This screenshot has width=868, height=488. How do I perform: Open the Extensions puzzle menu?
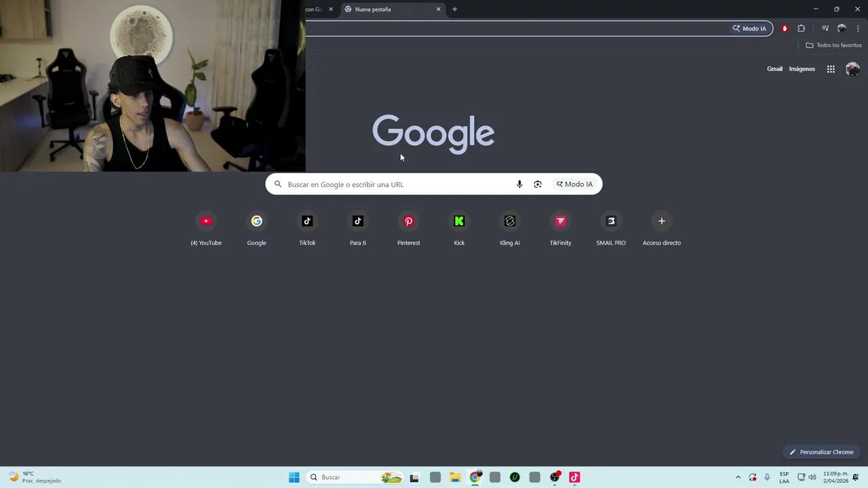click(802, 28)
